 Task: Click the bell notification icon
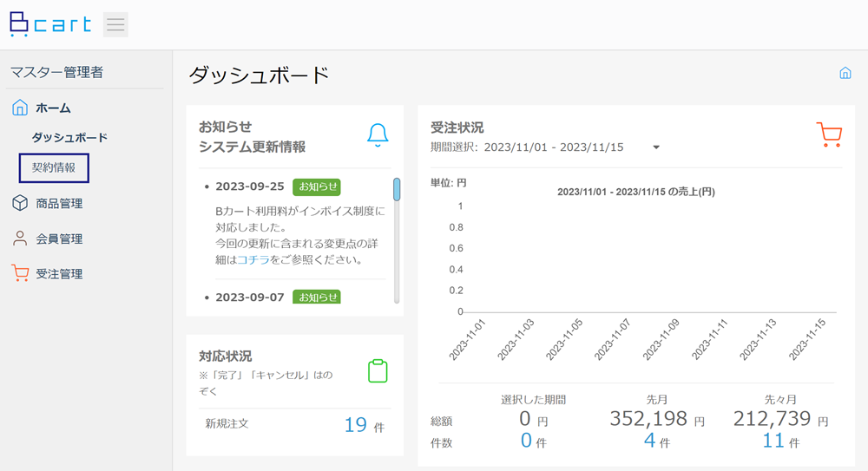(378, 135)
